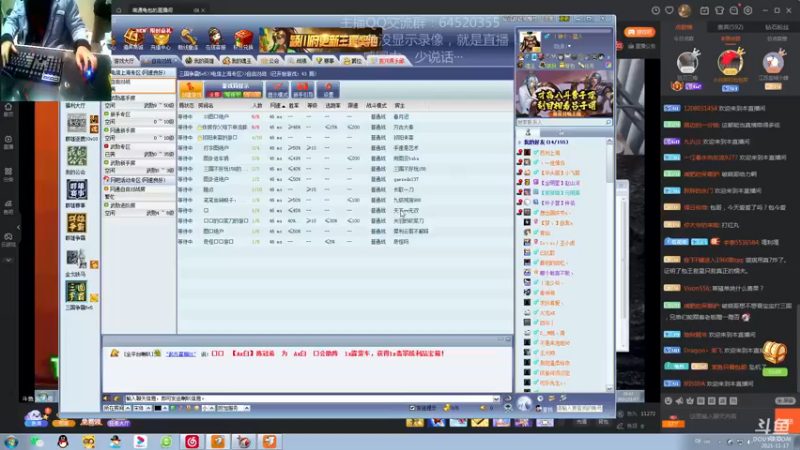Toggle the send-tip checkbox in chat bar
Screen dimensions: 800x450
point(412,408)
